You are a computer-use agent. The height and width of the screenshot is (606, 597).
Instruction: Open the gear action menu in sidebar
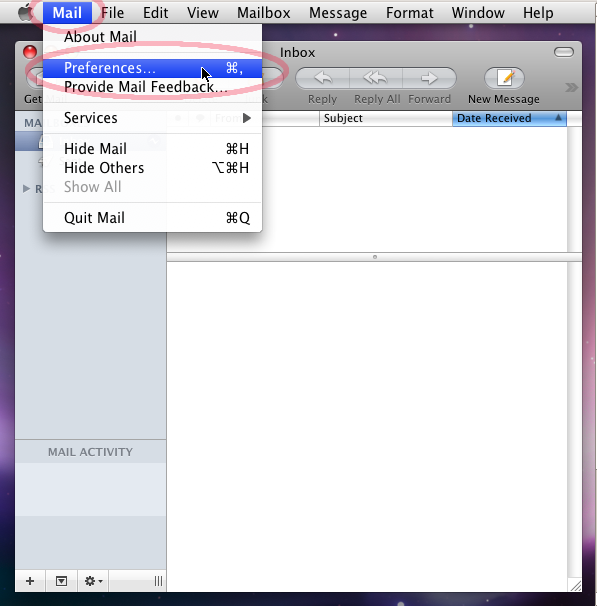pos(93,580)
